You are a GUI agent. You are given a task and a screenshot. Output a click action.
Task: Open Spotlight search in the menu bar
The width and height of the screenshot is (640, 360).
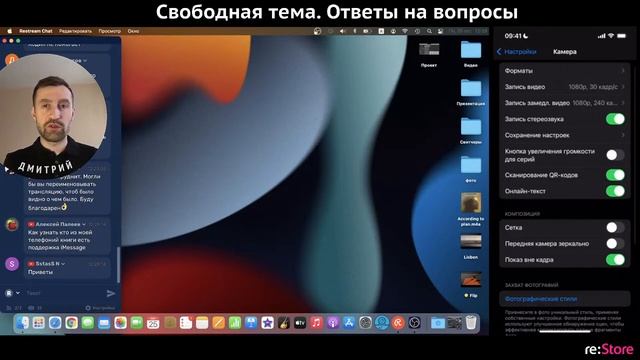point(429,31)
